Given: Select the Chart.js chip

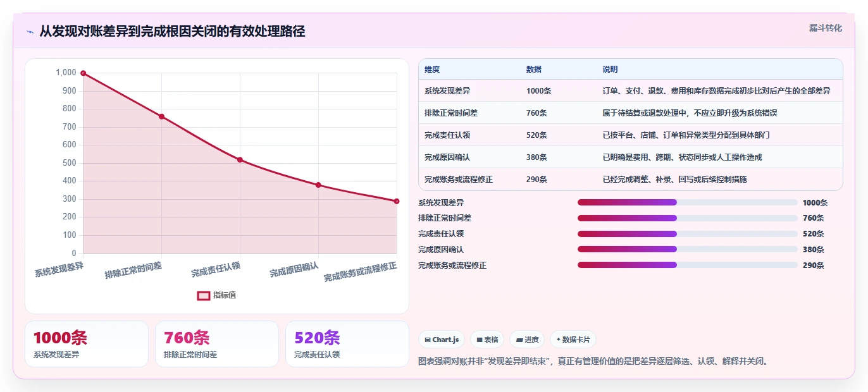Looking at the screenshot, I should [442, 340].
